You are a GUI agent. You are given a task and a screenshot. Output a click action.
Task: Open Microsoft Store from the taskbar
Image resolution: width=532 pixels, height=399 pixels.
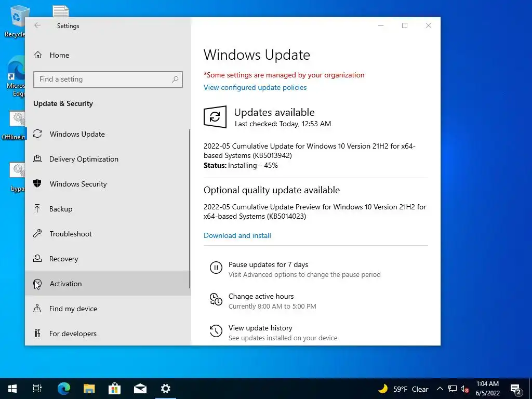(x=115, y=389)
